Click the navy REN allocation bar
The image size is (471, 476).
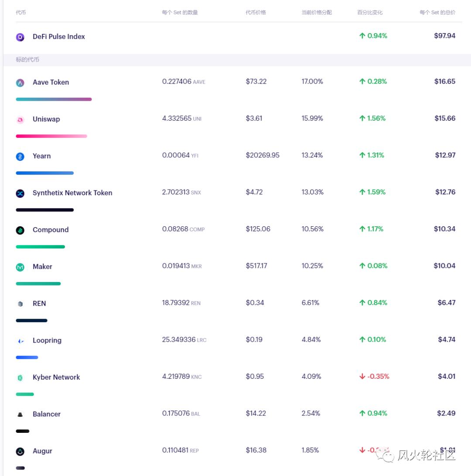pos(31,320)
